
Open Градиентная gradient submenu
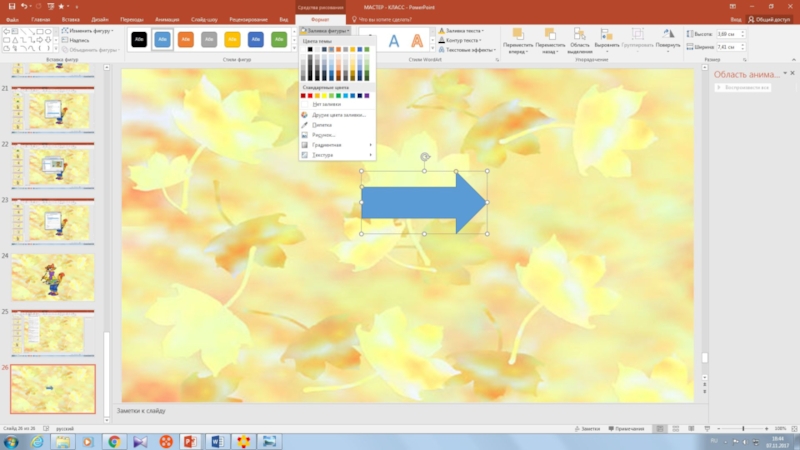pos(337,145)
